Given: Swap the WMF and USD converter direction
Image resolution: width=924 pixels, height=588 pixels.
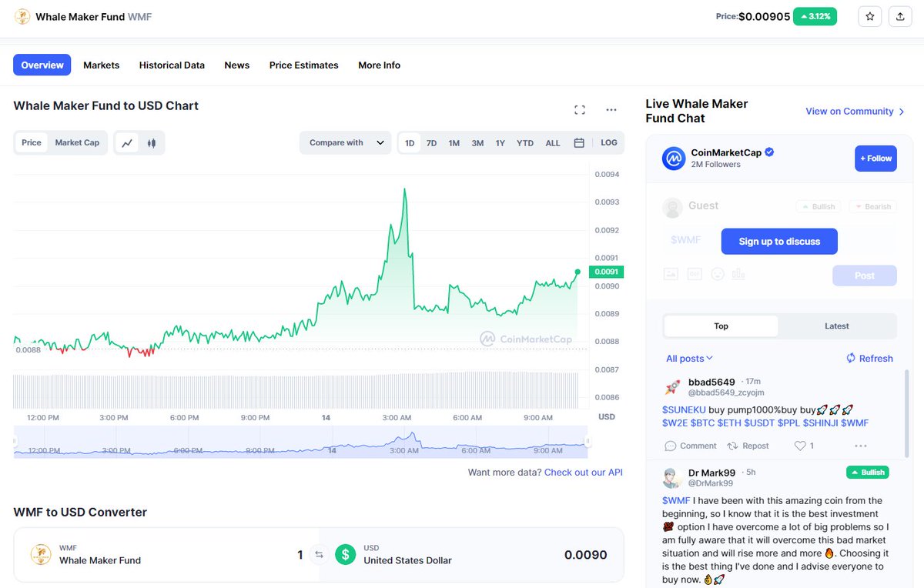Looking at the screenshot, I should tap(319, 554).
